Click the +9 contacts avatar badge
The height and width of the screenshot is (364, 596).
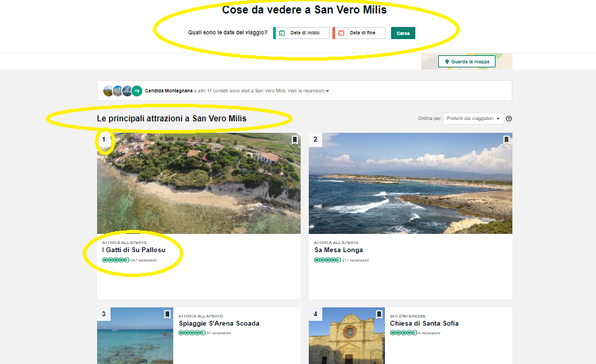pos(137,90)
